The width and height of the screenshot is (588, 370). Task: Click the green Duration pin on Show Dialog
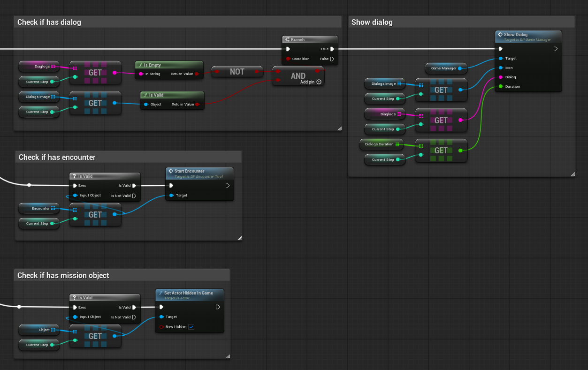tap(501, 86)
